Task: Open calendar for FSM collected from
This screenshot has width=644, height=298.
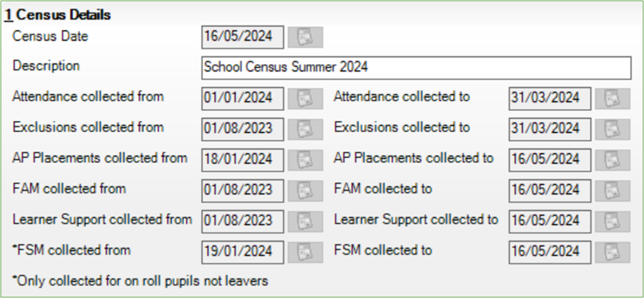Action: [306, 251]
